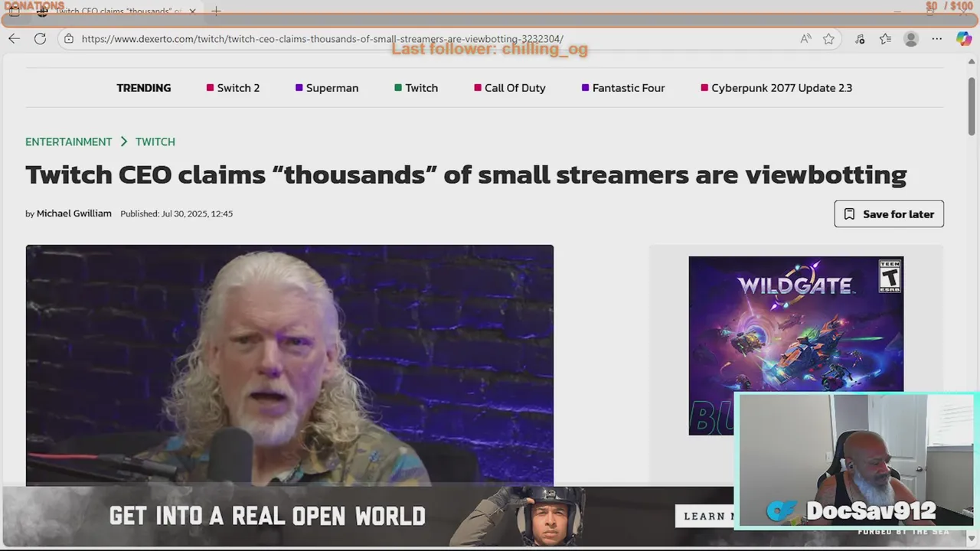Open the Favorites list icon
The height and width of the screenshot is (551, 980).
885,38
